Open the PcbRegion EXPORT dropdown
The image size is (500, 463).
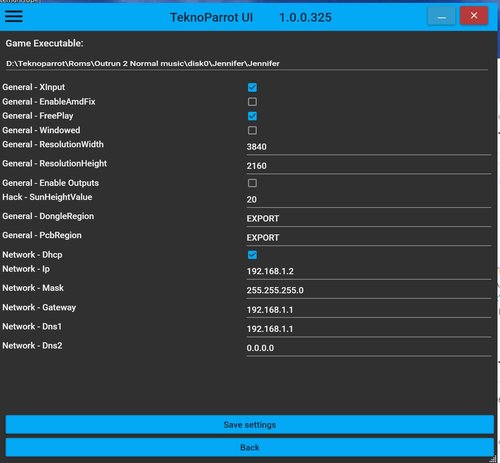(x=369, y=238)
